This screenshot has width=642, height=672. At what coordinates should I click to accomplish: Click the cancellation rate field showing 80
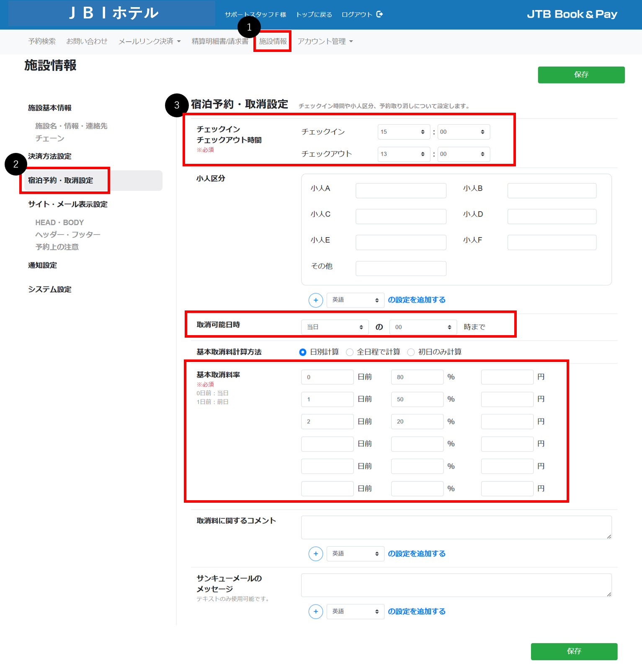tap(418, 377)
